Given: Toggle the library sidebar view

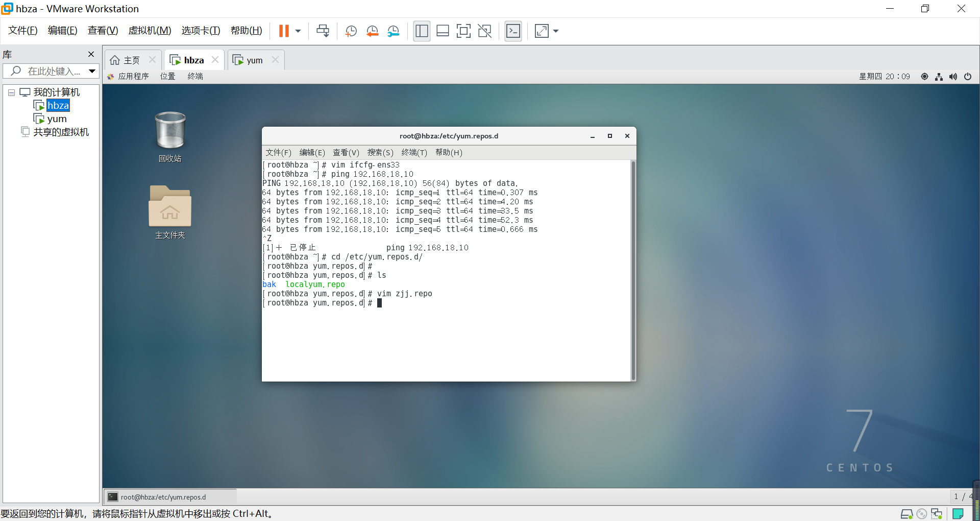Looking at the screenshot, I should [x=422, y=31].
